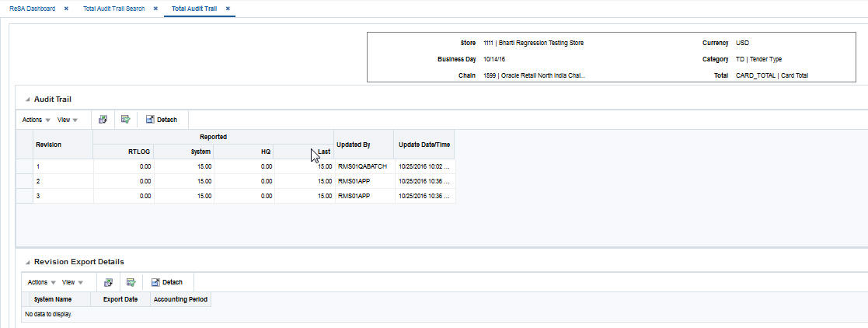Open Actions menu in Audit Trail toolbar
The width and height of the screenshot is (868, 328).
click(36, 120)
